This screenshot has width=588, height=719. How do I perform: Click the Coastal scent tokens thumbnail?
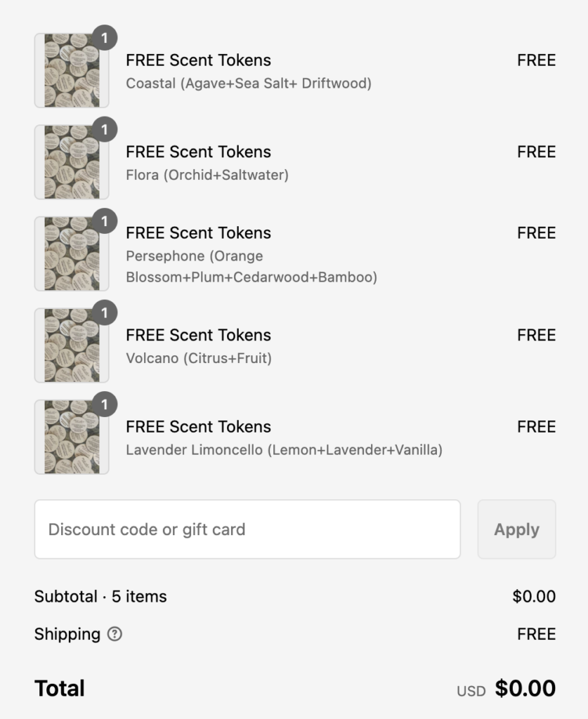(71, 71)
